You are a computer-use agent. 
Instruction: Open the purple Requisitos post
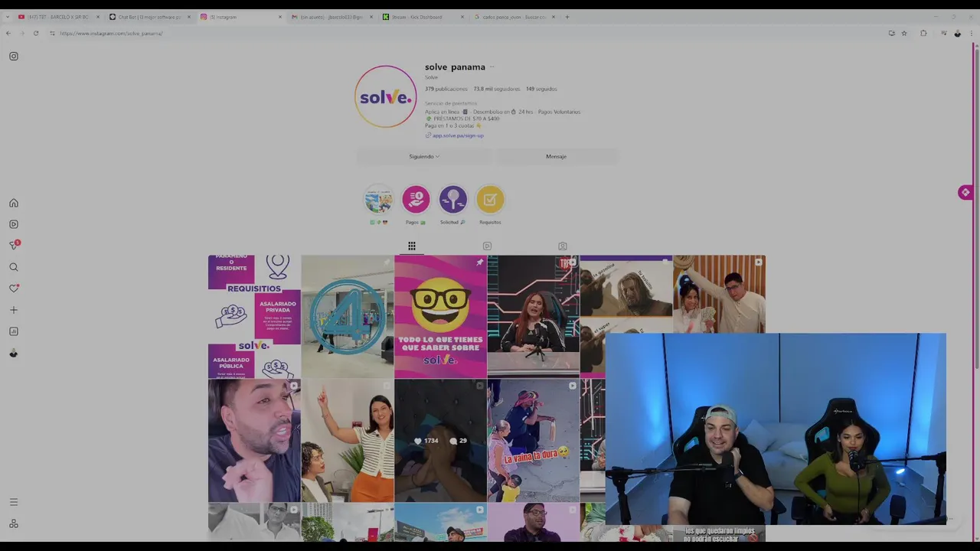[x=254, y=316]
